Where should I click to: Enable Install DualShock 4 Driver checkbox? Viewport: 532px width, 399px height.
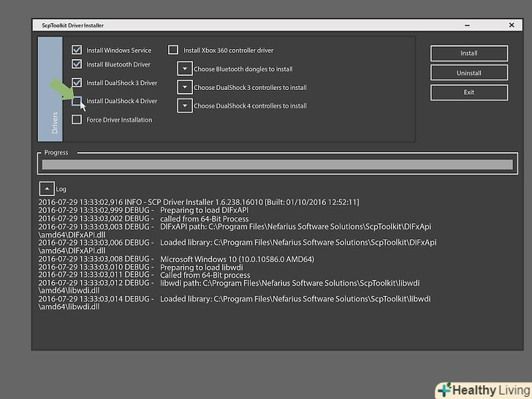point(77,101)
